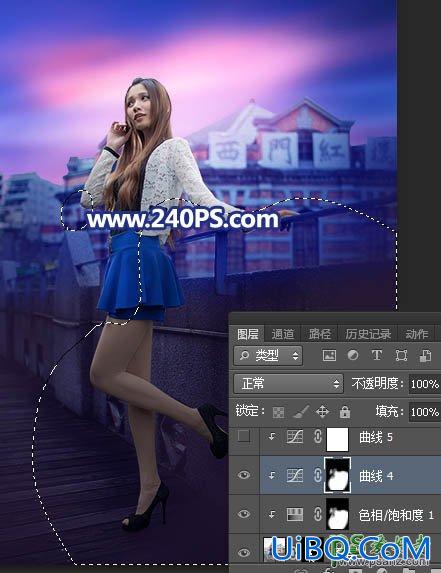Image resolution: width=441 pixels, height=573 pixels.
Task: Click the 不透明度 100% field
Action: pos(425,384)
